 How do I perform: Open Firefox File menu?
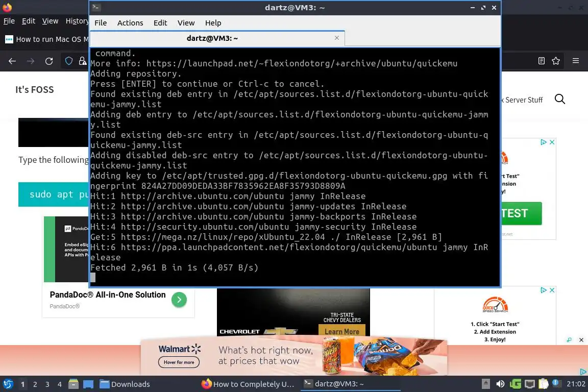9,21
